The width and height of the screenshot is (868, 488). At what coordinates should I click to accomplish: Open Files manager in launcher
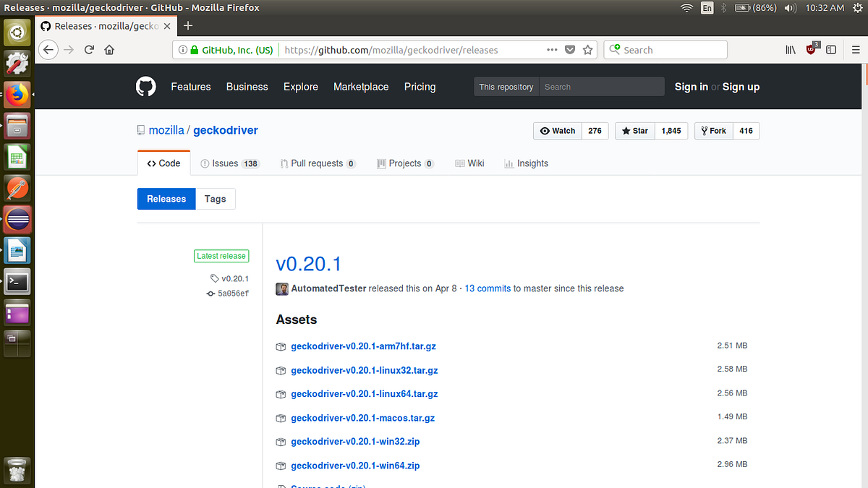pos(17,125)
